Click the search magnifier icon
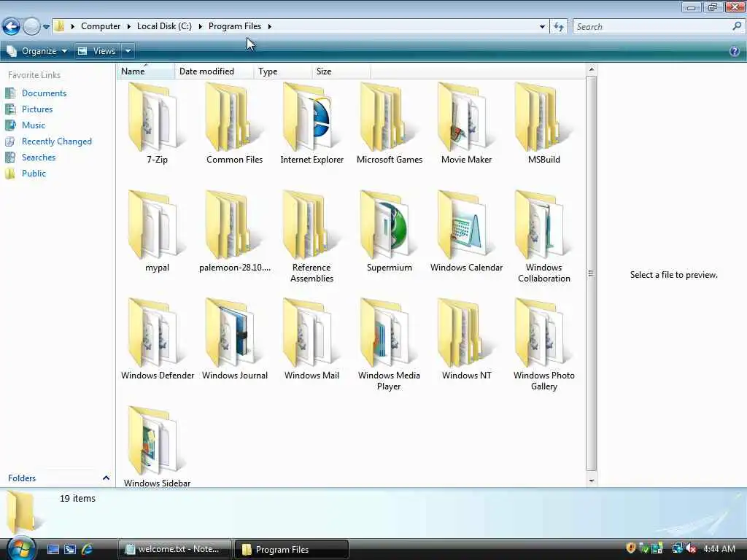The image size is (747, 560). point(737,26)
